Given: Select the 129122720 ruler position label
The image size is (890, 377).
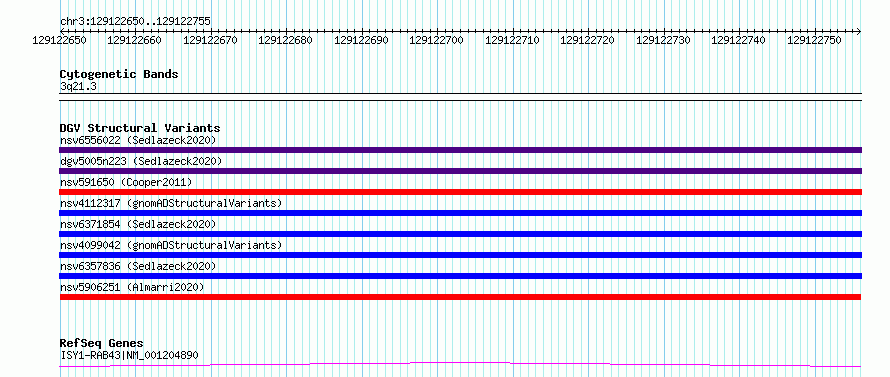Looking at the screenshot, I should tap(587, 40).
